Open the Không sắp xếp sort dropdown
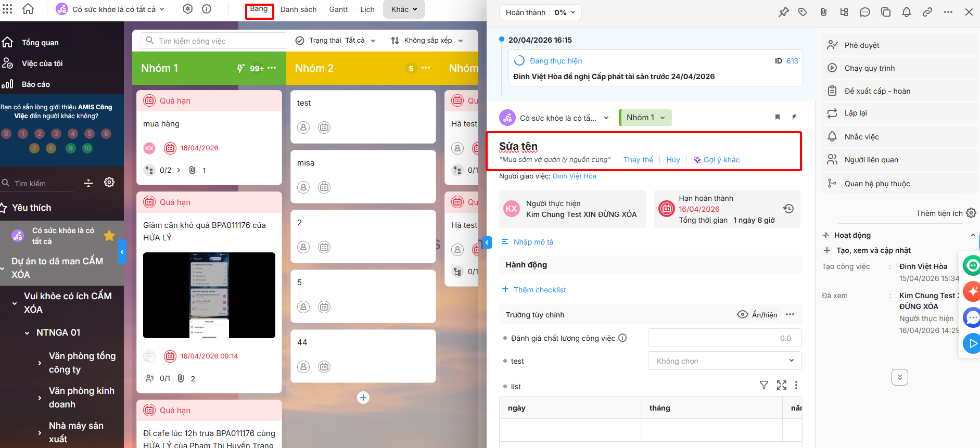This screenshot has height=448, width=980. tap(427, 41)
